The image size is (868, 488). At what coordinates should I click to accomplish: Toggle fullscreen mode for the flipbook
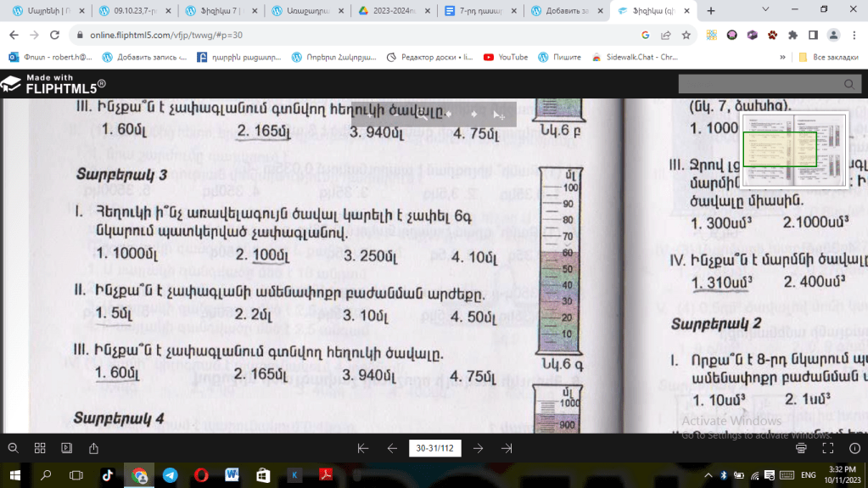click(x=827, y=448)
